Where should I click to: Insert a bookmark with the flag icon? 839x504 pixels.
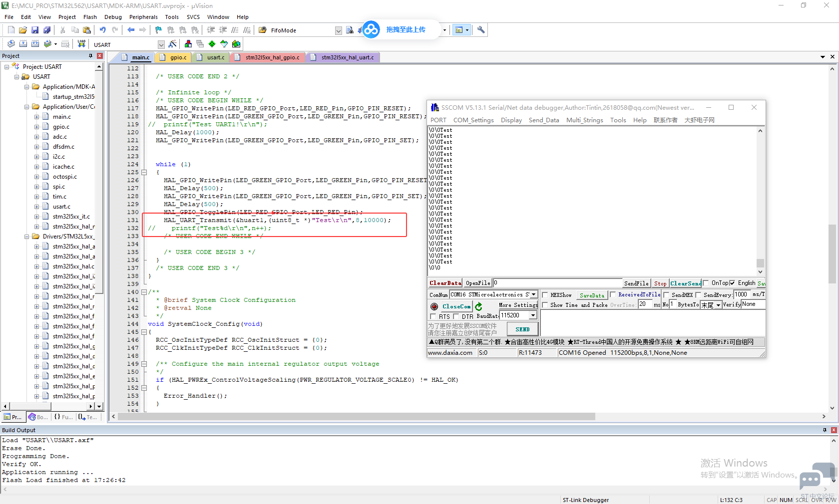[158, 30]
